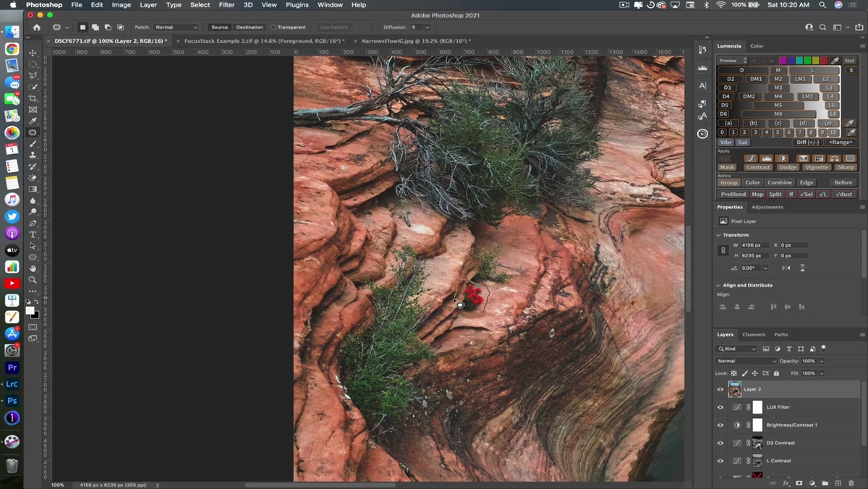This screenshot has height=489, width=868.
Task: Hide the LUX Filter layer
Action: (x=720, y=407)
